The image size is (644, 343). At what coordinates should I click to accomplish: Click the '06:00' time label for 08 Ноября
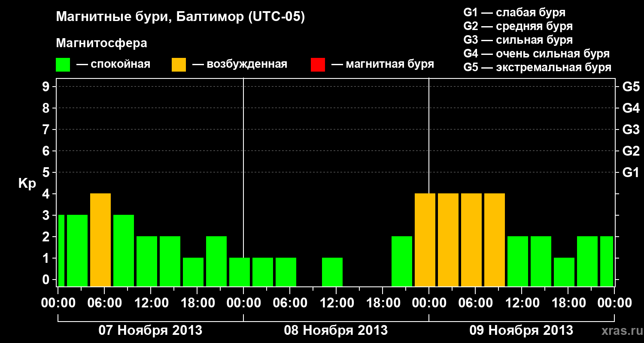coord(289,303)
